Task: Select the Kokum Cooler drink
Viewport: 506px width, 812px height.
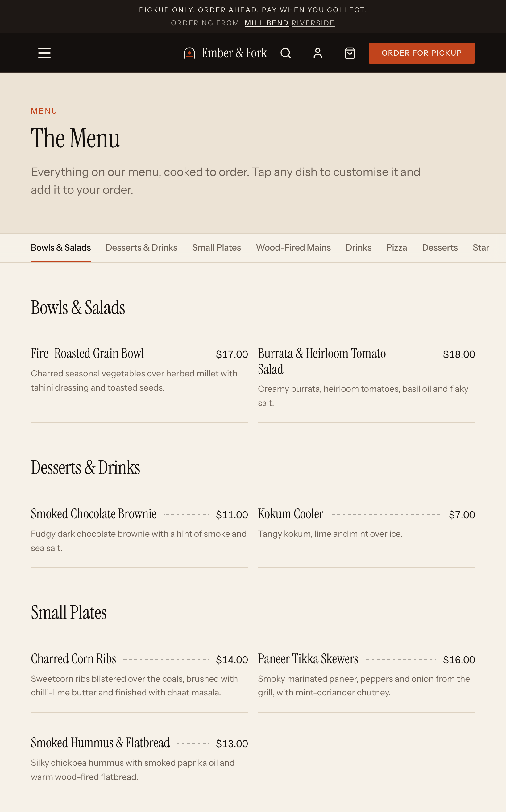Action: (367, 532)
